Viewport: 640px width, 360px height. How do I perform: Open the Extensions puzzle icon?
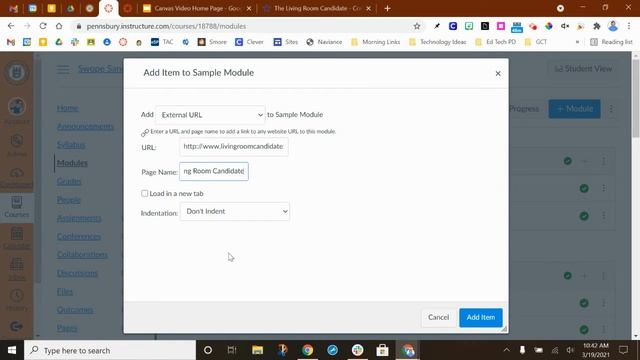pos(596,26)
